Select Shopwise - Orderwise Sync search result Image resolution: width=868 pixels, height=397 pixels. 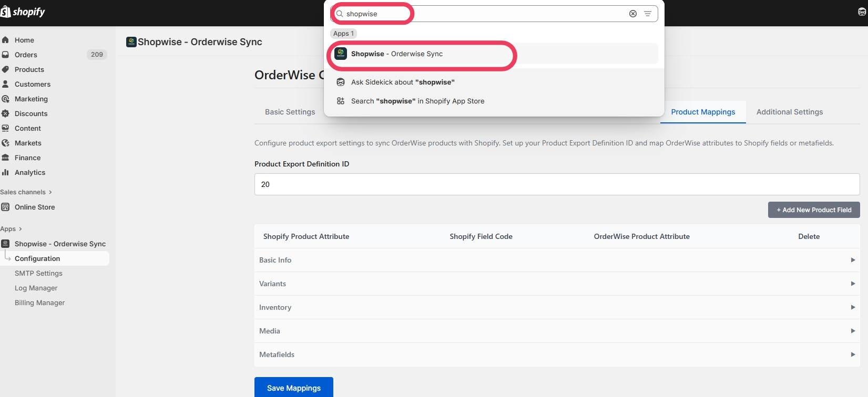[x=494, y=54]
